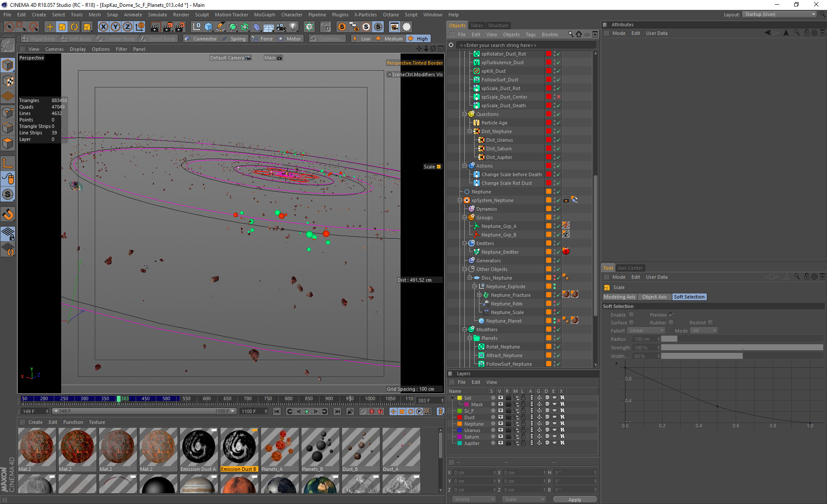Select the Live Selection arrow tool
The width and height of the screenshot is (827, 504).
pyautogui.click(x=9, y=27)
